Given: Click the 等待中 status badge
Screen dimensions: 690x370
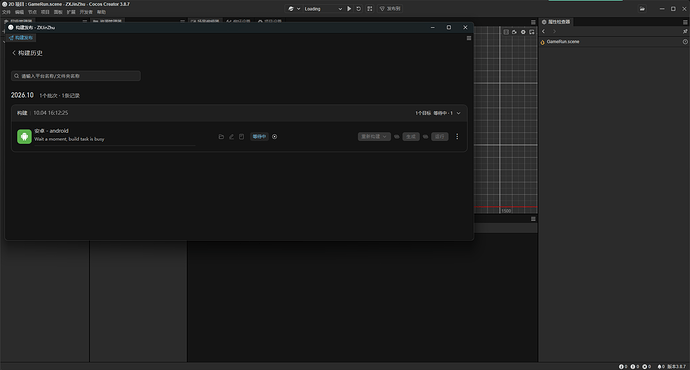Looking at the screenshot, I should [x=259, y=137].
